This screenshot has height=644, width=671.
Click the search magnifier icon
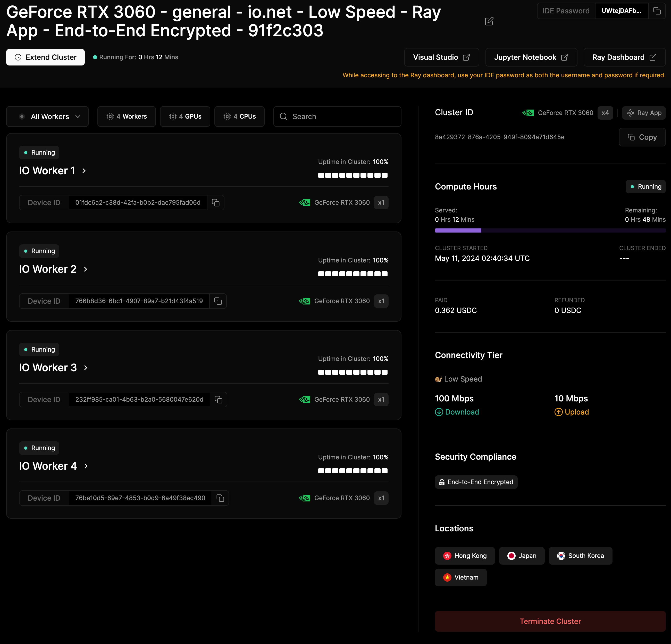click(283, 117)
